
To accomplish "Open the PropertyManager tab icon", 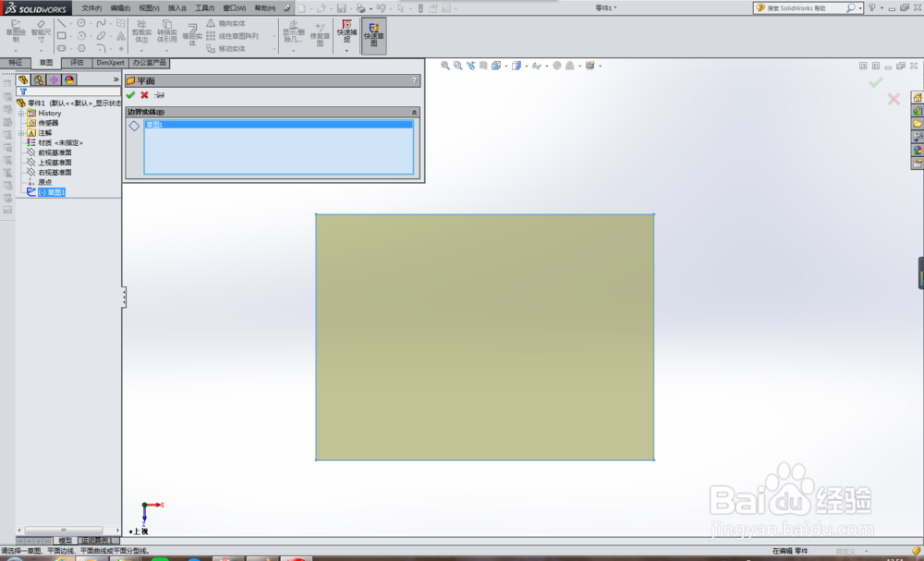I will [38, 79].
